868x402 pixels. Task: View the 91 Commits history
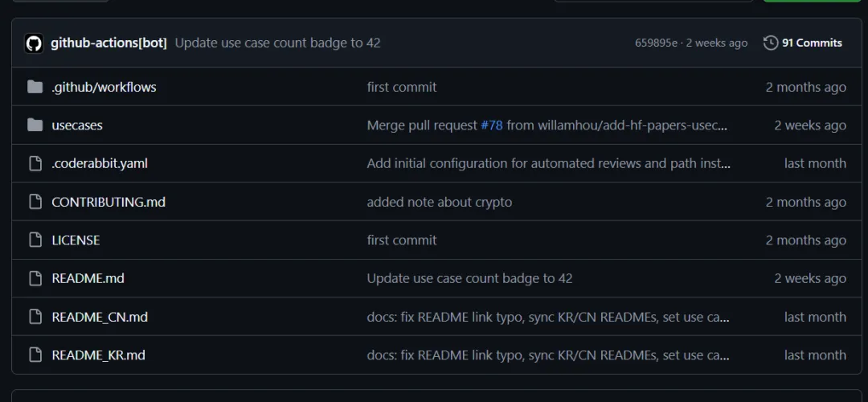click(811, 43)
